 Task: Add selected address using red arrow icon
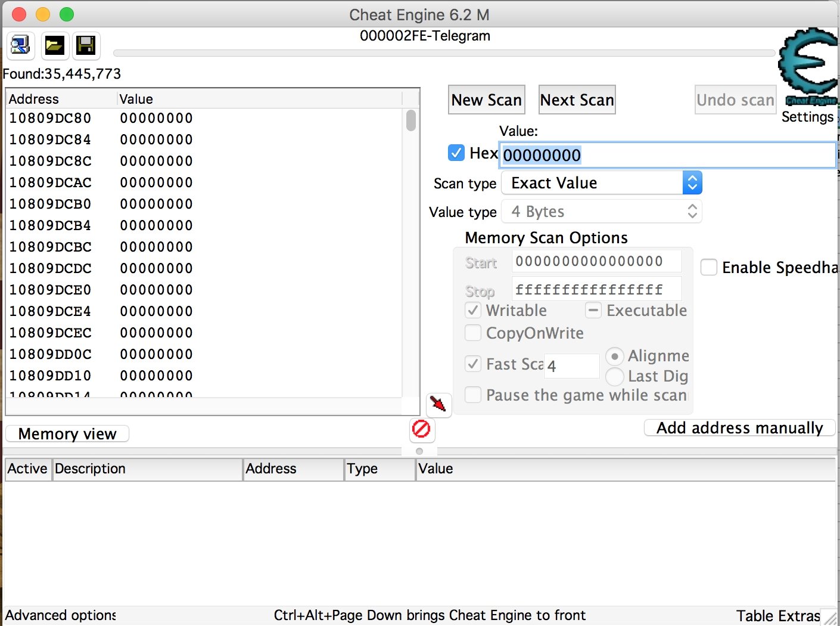438,405
